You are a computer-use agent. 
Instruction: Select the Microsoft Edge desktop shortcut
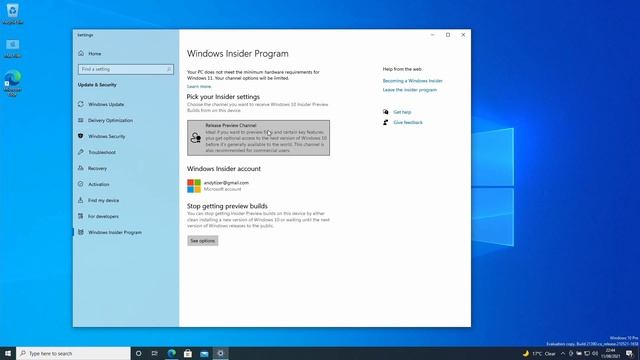(x=13, y=83)
